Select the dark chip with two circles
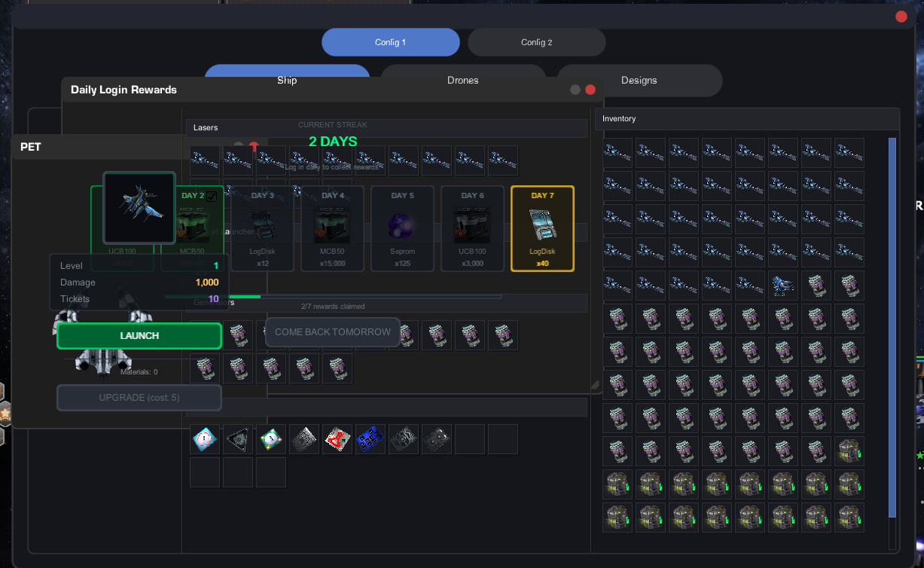The image size is (924, 568). pos(437,439)
